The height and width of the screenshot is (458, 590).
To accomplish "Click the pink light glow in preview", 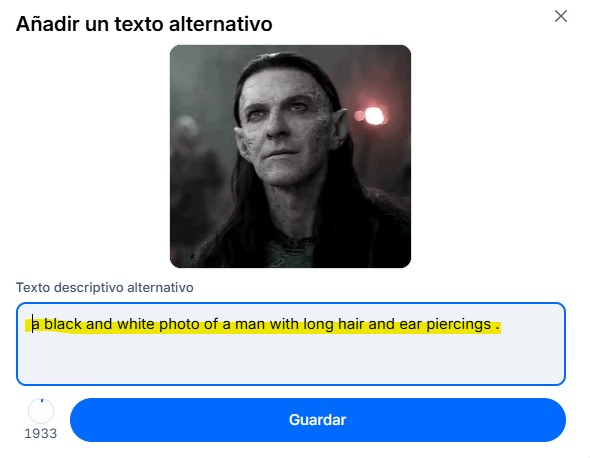I will point(371,115).
